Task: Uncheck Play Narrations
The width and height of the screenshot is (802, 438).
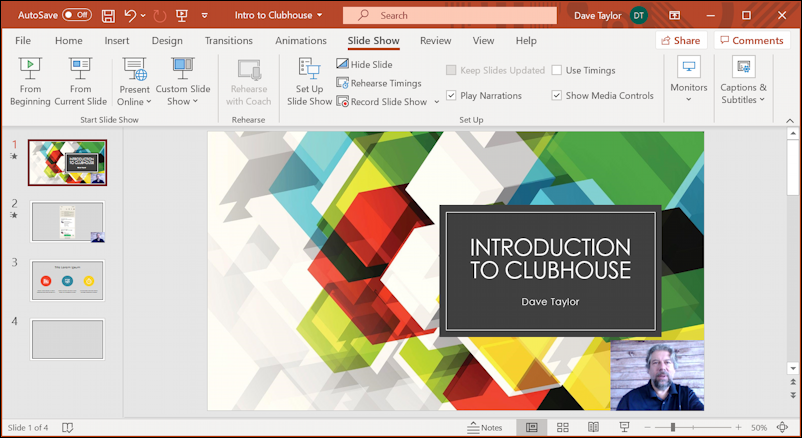Action: click(451, 95)
